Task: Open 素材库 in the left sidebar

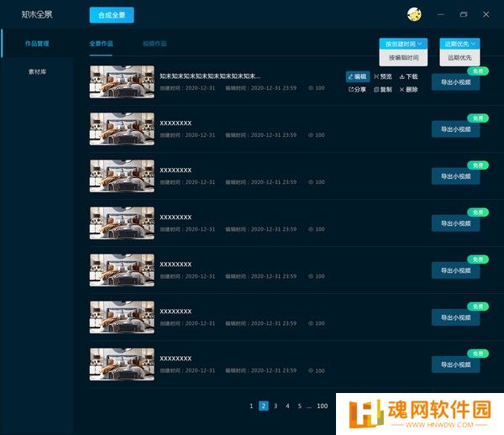Action: 36,72
